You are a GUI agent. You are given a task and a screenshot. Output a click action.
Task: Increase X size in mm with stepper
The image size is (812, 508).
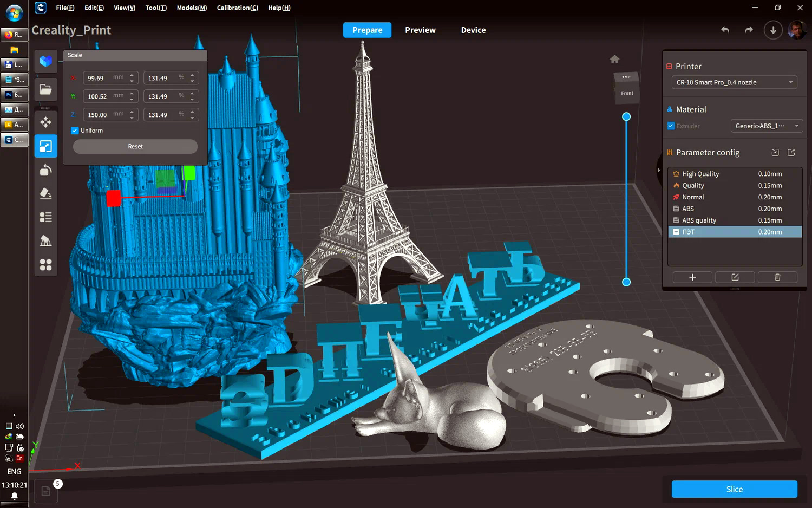(132, 75)
